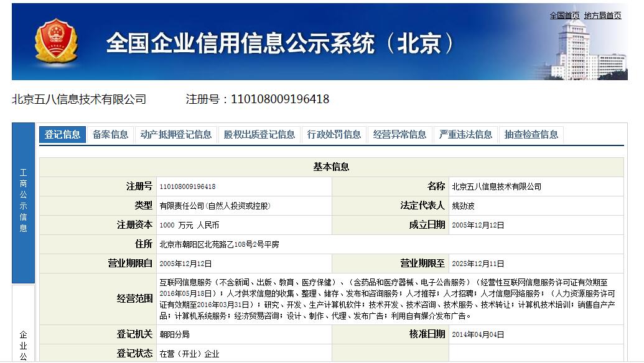Click the 营业期限自 value 2005年12月12日
The image size is (644, 363).
(x=185, y=264)
